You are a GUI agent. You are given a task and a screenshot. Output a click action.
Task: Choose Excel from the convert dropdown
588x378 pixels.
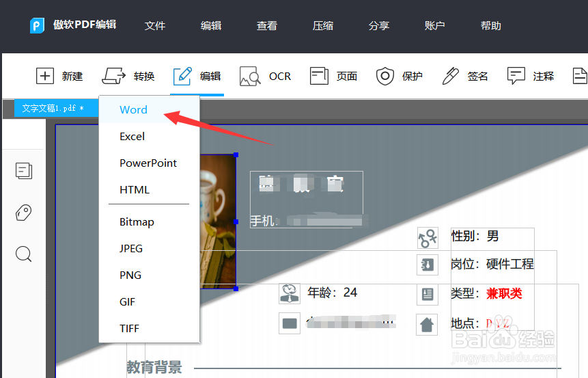pyautogui.click(x=149, y=136)
